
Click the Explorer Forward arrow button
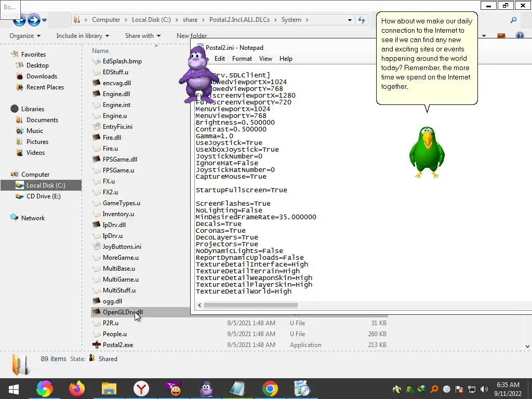34,20
